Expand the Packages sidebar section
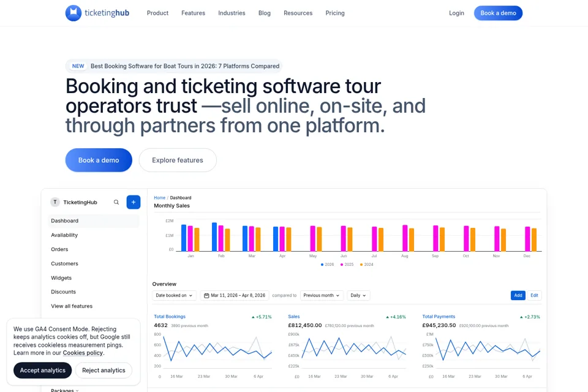This screenshot has height=392, width=588. pyautogui.click(x=65, y=390)
